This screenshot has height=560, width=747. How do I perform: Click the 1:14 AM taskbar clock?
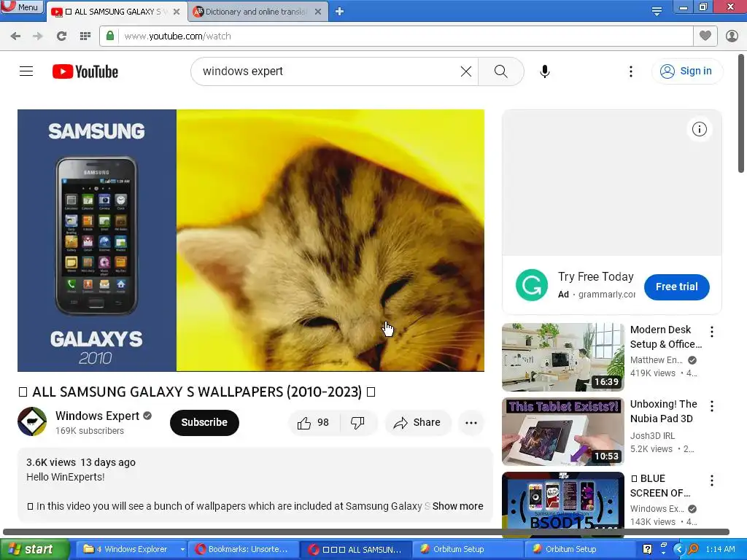[720, 550]
